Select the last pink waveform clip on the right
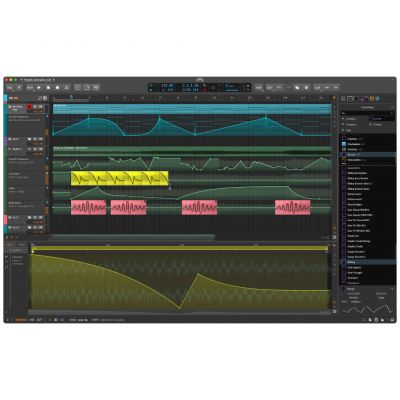Screen dimensions: 400x400 [292, 208]
